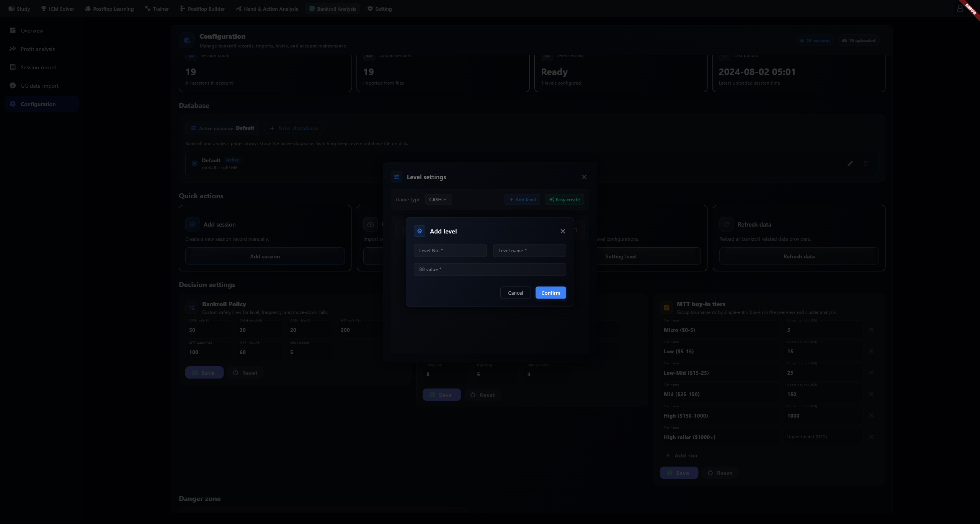Edit the Default database with pencil icon
This screenshot has width=980, height=524.
(850, 163)
